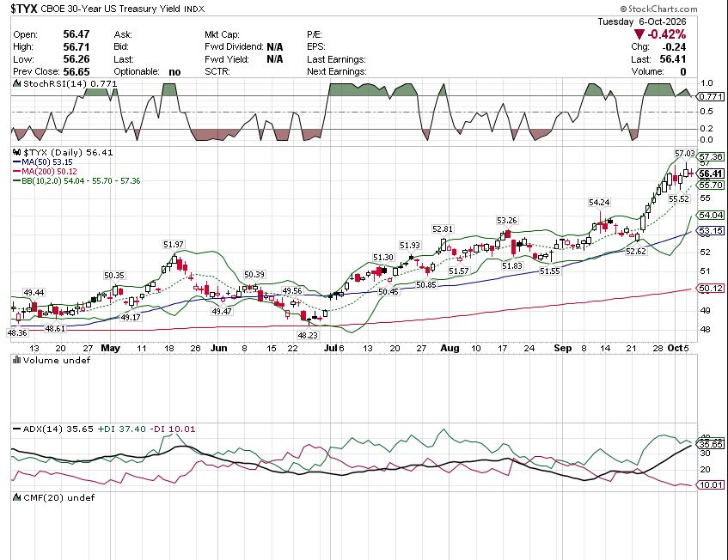The width and height of the screenshot is (728, 560).
Task: Click the 48.36 low label at chart start
Action: coord(16,332)
